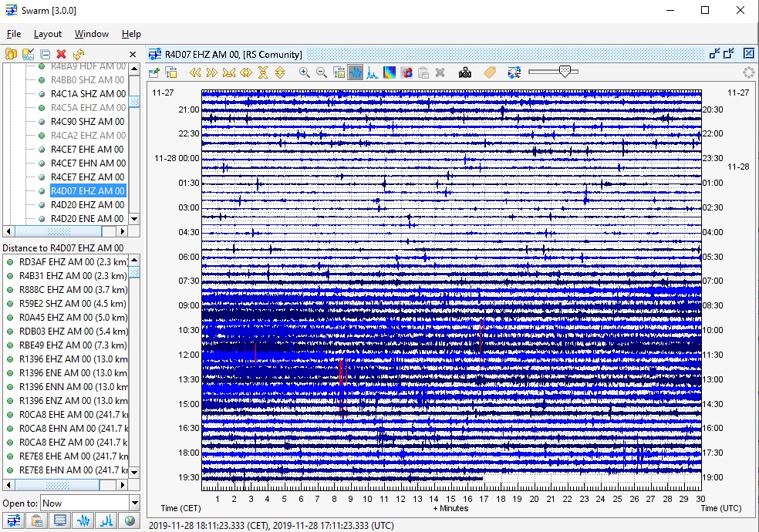Screen dimensions: 759x532
Task: Click the camera capture image icon
Action: pos(465,72)
